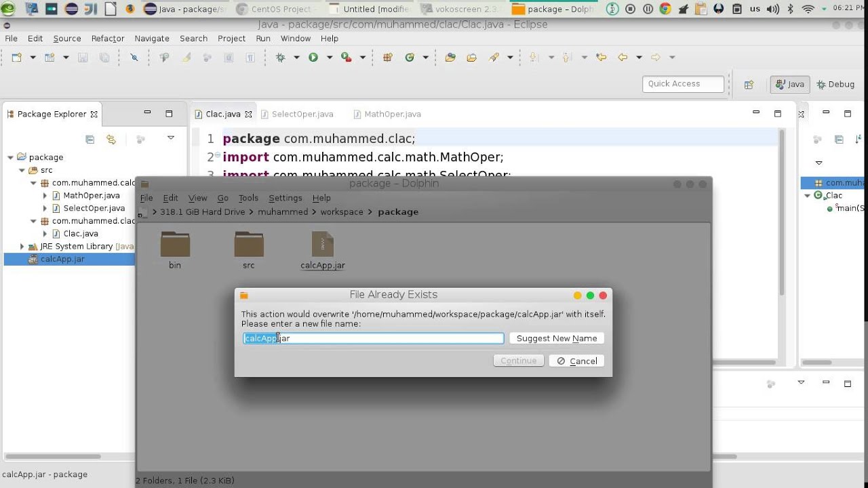Collapse the src folder node
Viewport: 868px width, 488px height.
click(x=22, y=170)
